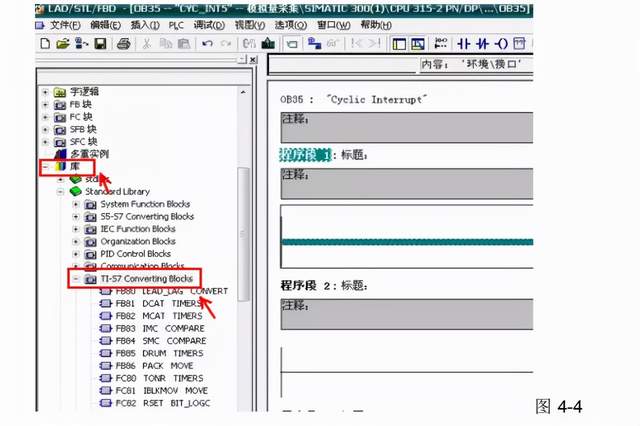
Task: Select the network 1 ladder rung line
Action: (x=407, y=242)
